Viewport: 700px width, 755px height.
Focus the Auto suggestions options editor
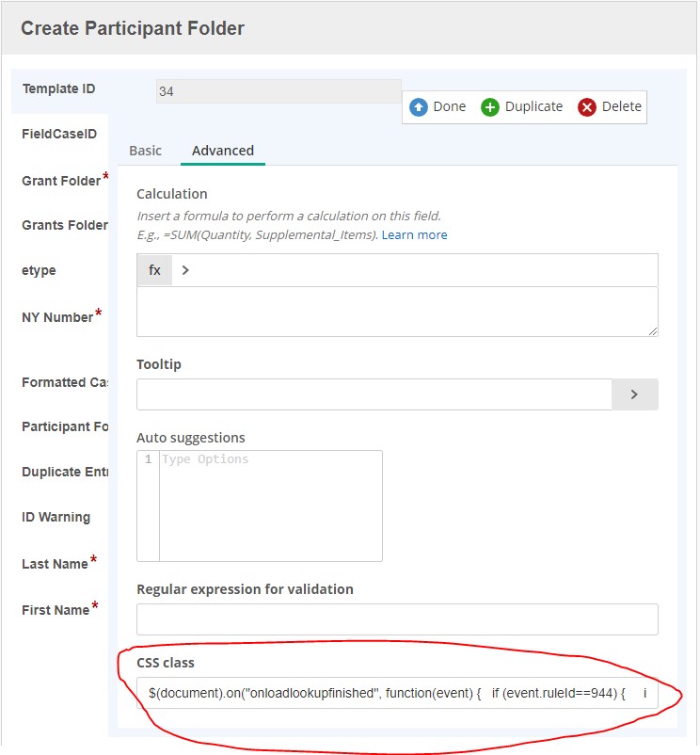[270, 506]
